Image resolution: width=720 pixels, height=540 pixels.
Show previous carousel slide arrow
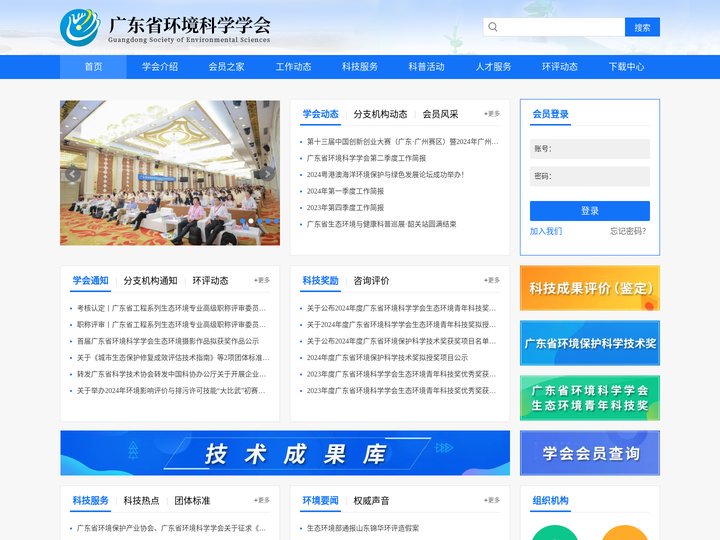point(73,174)
